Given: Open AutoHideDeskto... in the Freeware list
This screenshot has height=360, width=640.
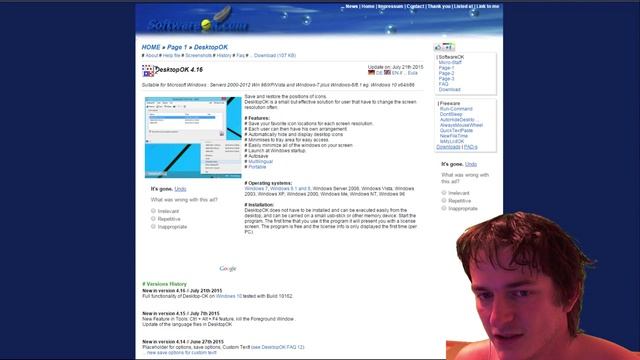Looking at the screenshot, I should click(459, 120).
